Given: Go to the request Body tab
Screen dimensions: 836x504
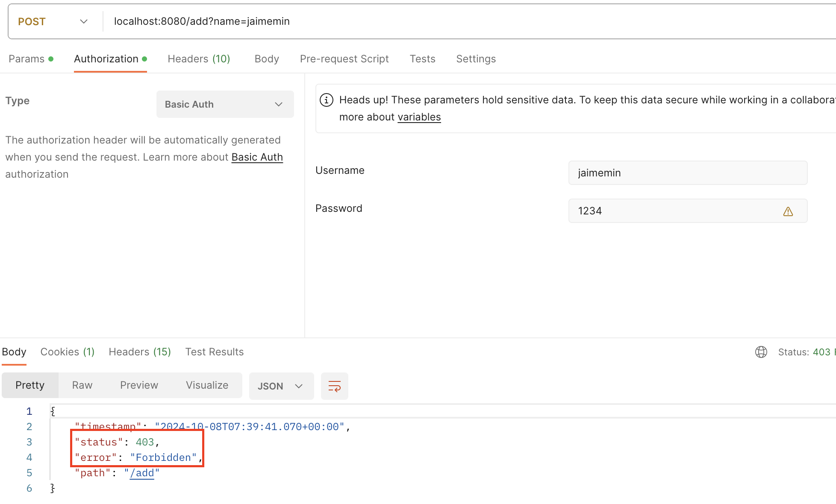Looking at the screenshot, I should [267, 59].
